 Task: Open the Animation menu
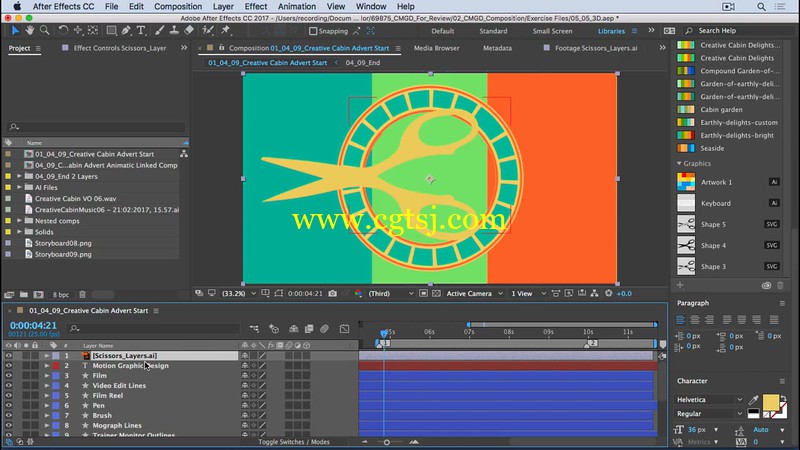[297, 7]
